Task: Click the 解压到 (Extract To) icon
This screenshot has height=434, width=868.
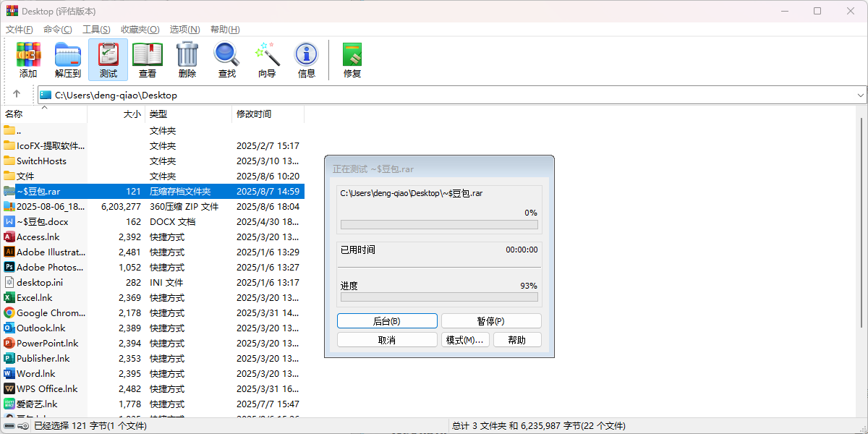Action: point(67,59)
